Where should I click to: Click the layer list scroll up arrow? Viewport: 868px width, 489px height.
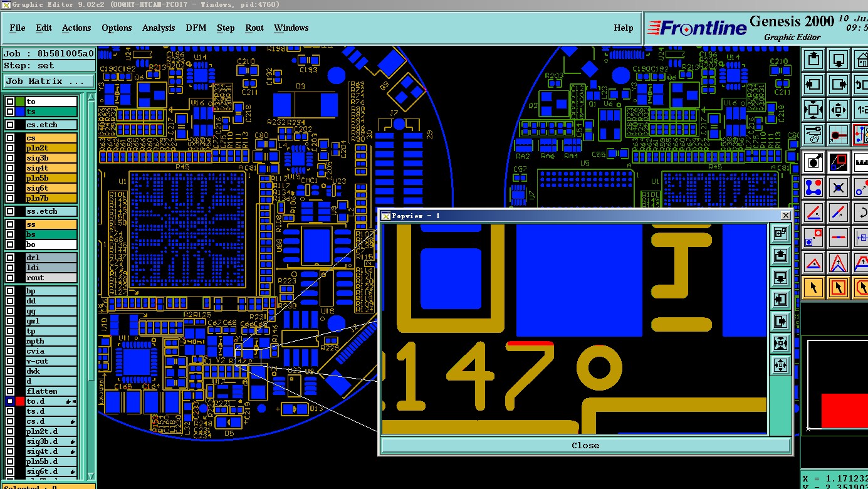click(92, 98)
